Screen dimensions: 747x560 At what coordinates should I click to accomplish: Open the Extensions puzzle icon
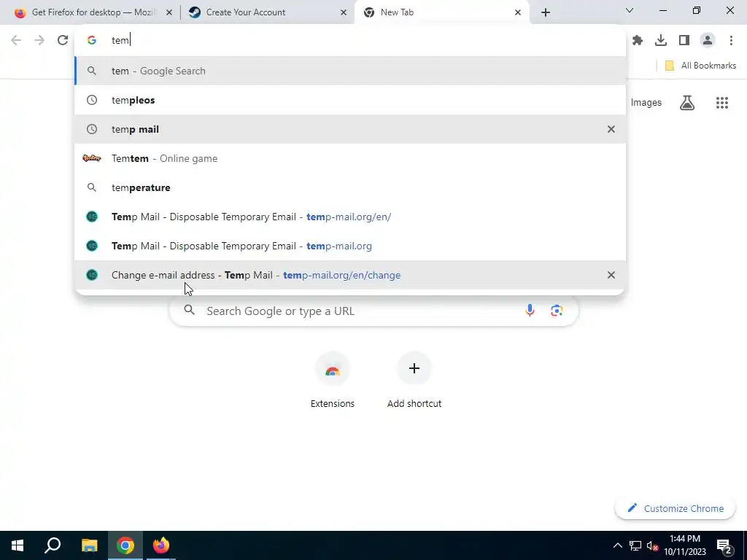coord(638,41)
